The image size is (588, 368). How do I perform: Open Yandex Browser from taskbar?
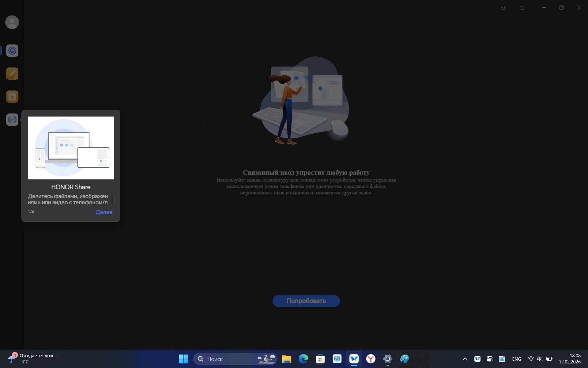(x=371, y=359)
